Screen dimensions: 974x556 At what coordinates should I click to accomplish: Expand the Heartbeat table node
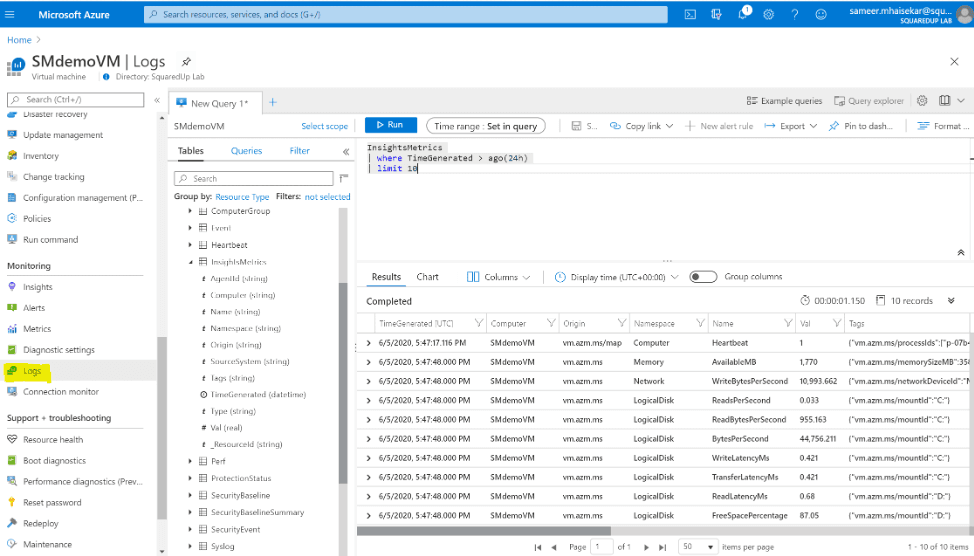click(190, 245)
